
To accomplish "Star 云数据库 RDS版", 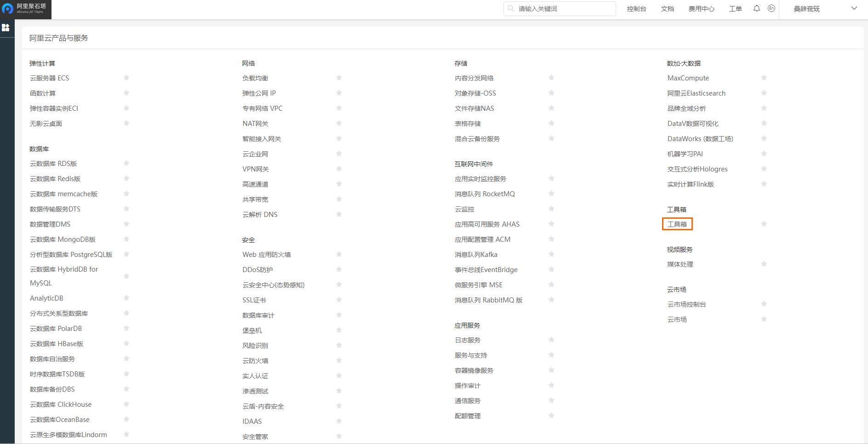I will (x=126, y=163).
